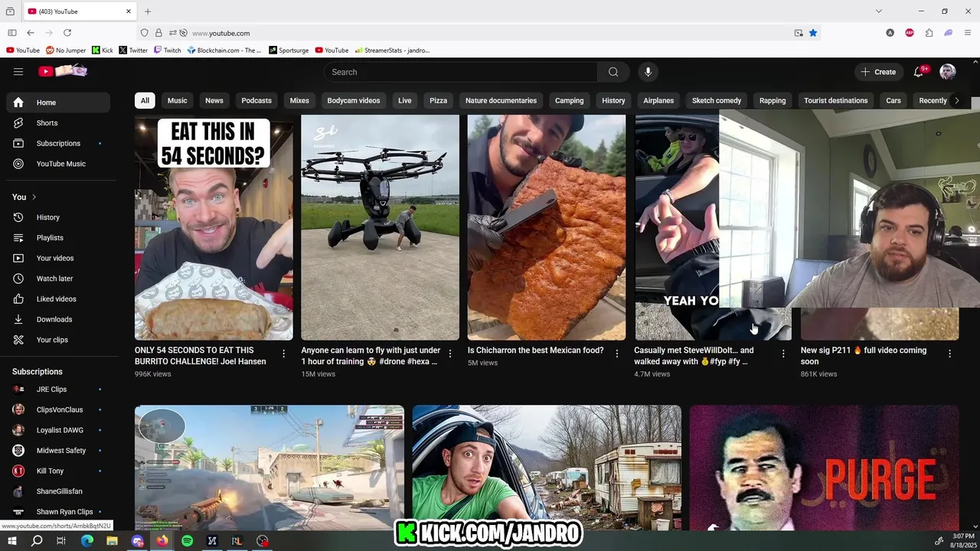The width and height of the screenshot is (980, 551).
Task: Click into the Search input field
Action: pos(460,72)
